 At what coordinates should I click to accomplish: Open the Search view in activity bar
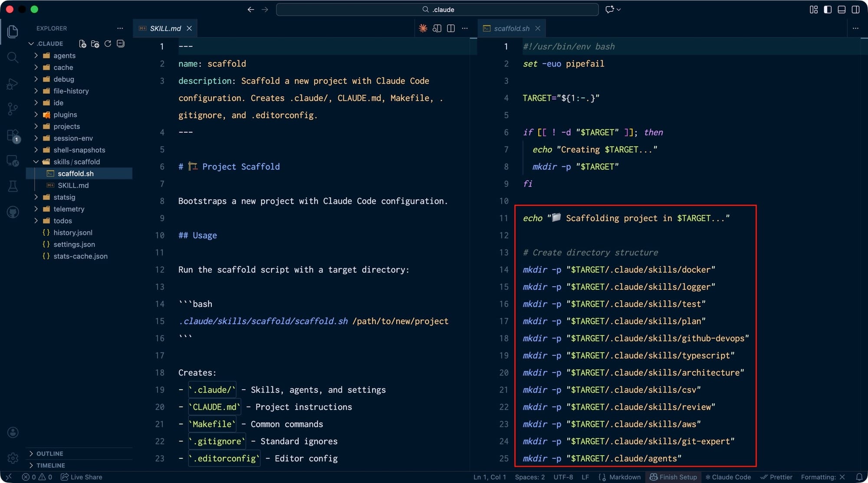click(x=13, y=57)
